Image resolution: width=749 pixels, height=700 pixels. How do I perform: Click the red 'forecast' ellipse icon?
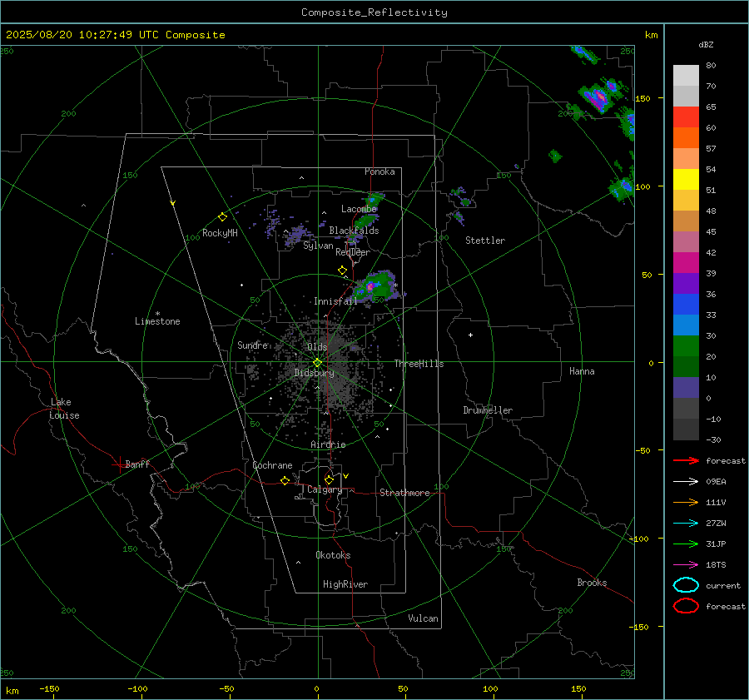point(686,606)
